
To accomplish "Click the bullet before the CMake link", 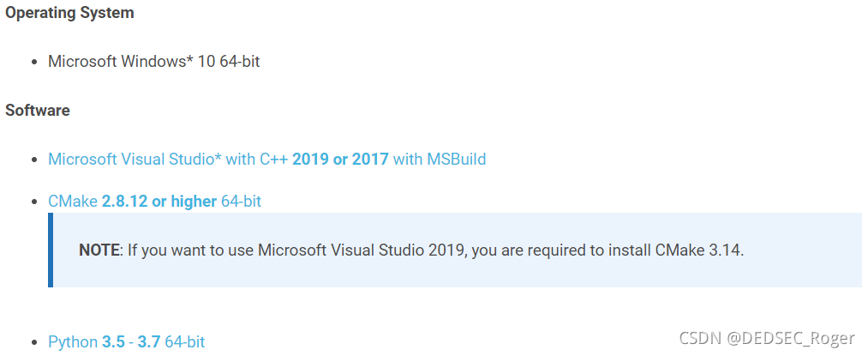I will (35, 202).
